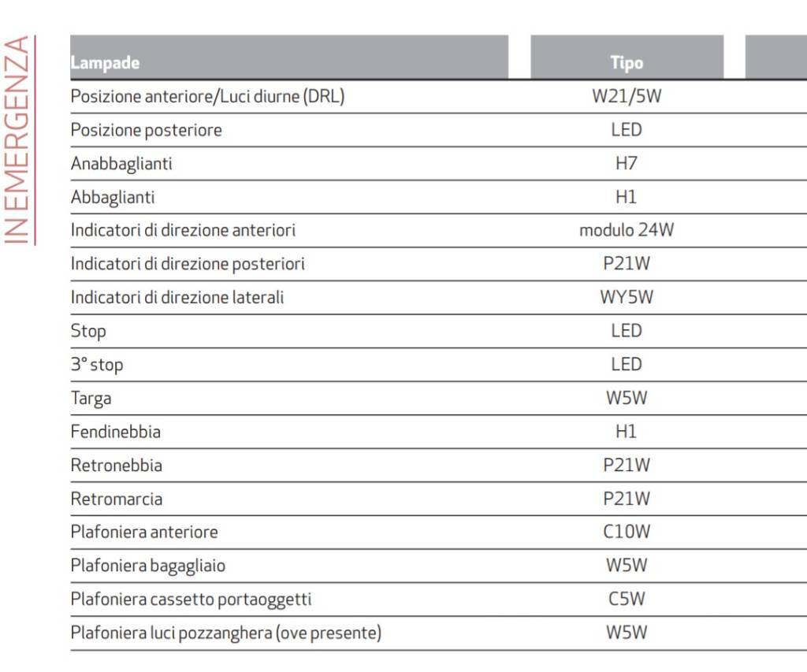Viewport: 807px width, 672px height.
Task: Click the 'H7' bulb type value
Action: (627, 164)
